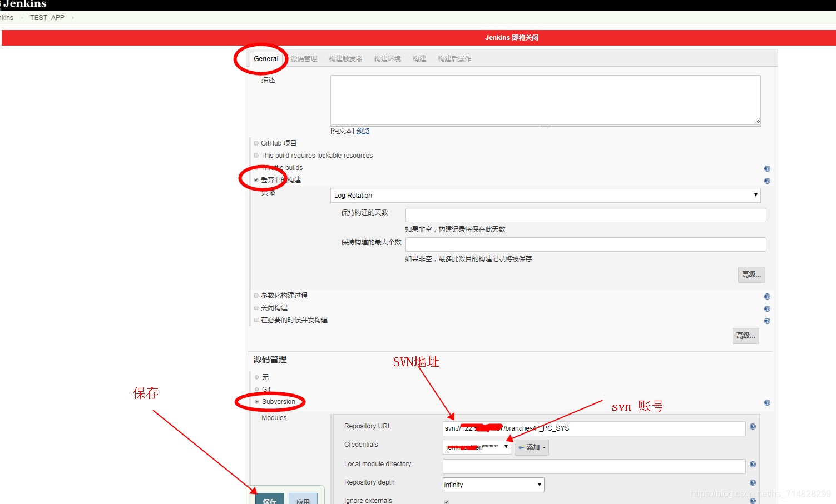
Task: Select the Git radio button
Action: point(257,389)
